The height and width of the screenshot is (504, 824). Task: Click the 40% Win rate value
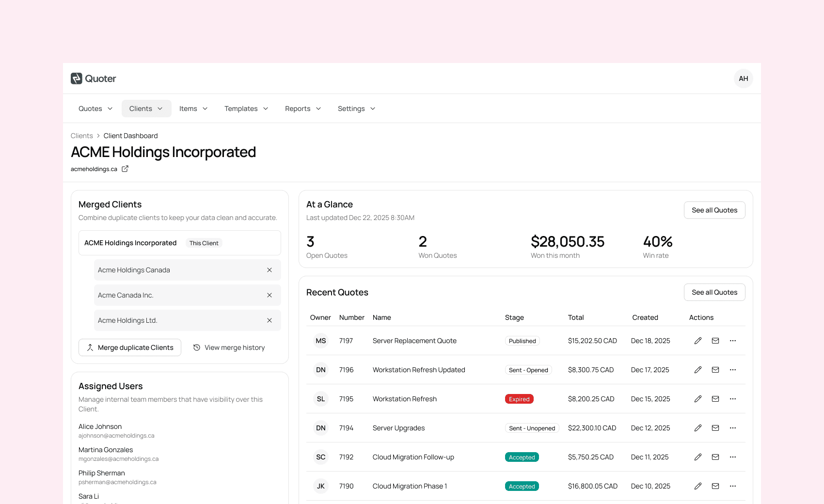[x=658, y=241]
